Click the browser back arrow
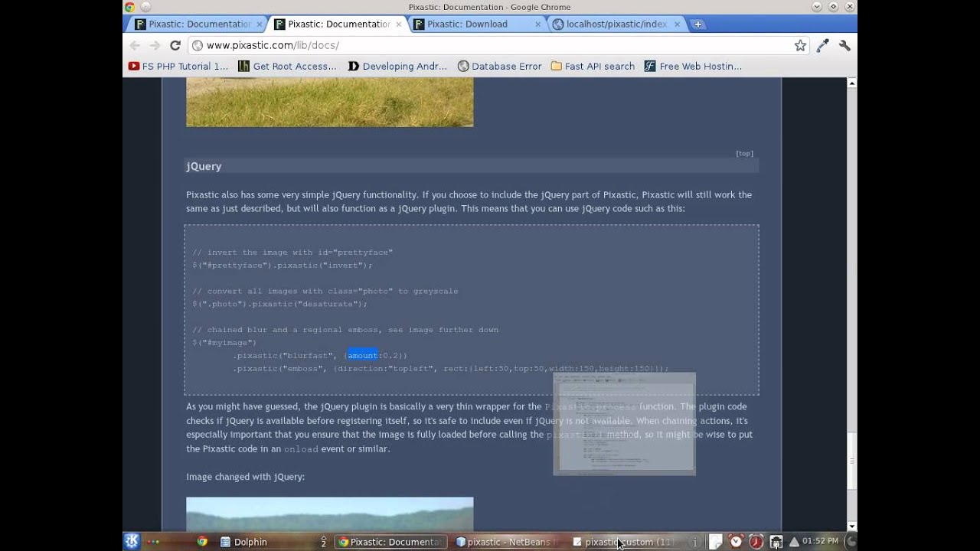 (135, 45)
